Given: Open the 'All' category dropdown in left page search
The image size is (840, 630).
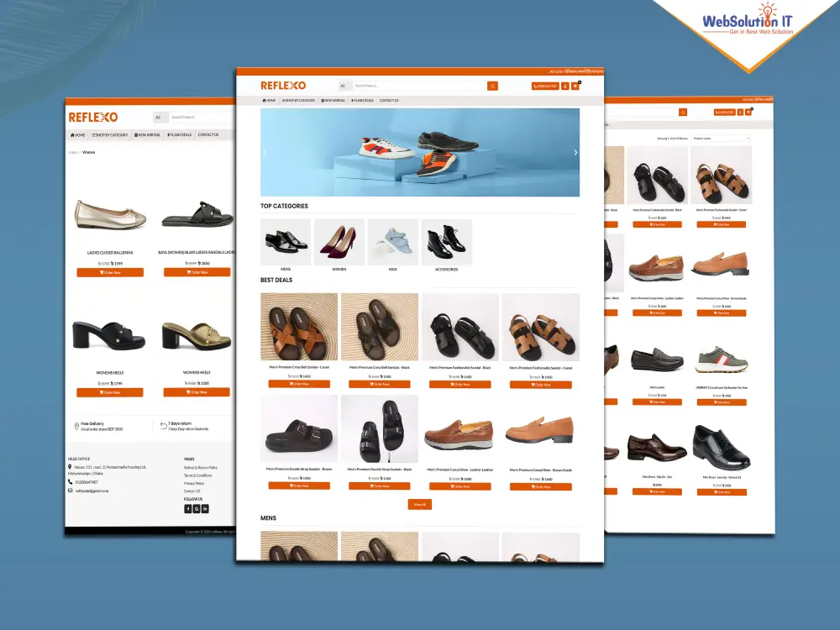Looking at the screenshot, I should 160,117.
